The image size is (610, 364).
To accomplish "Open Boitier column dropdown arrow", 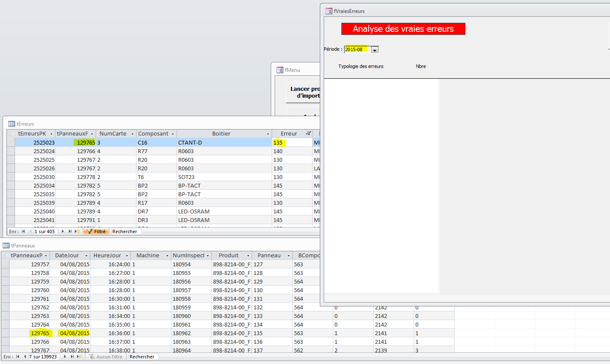I will (268, 134).
